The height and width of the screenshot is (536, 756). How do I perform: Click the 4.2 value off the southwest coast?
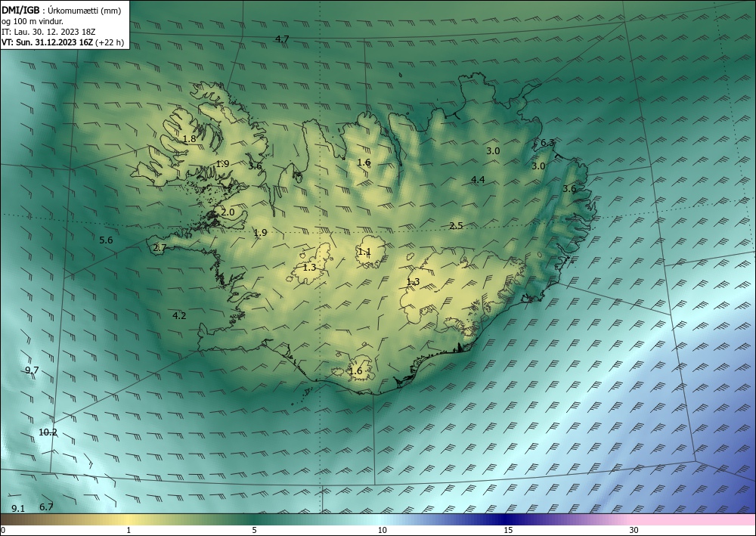click(x=179, y=316)
